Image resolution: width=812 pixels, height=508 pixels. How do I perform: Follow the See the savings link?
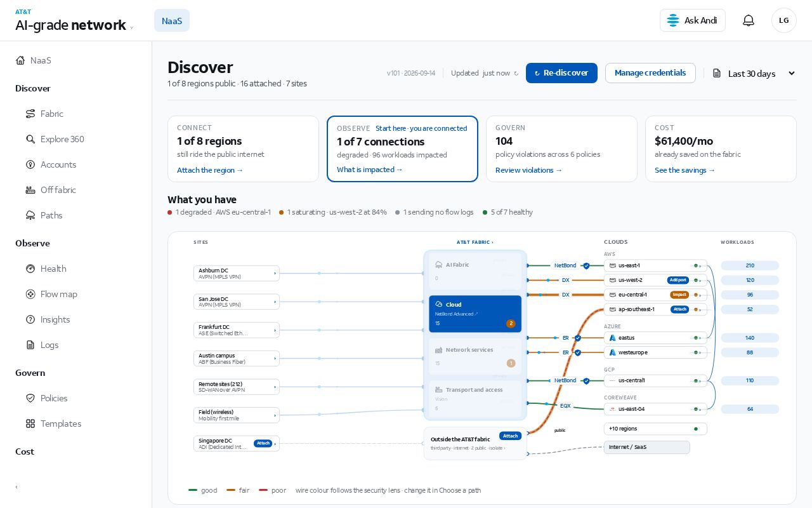coord(685,170)
